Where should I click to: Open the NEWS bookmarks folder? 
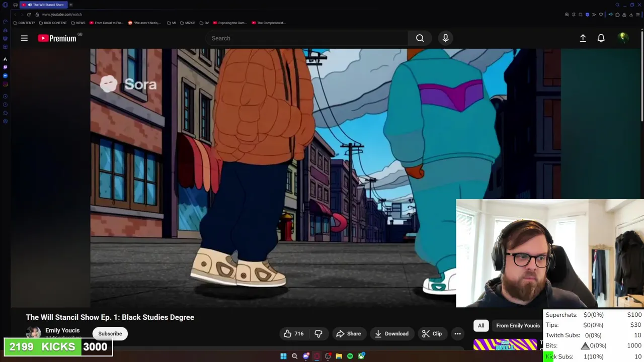coord(78,23)
